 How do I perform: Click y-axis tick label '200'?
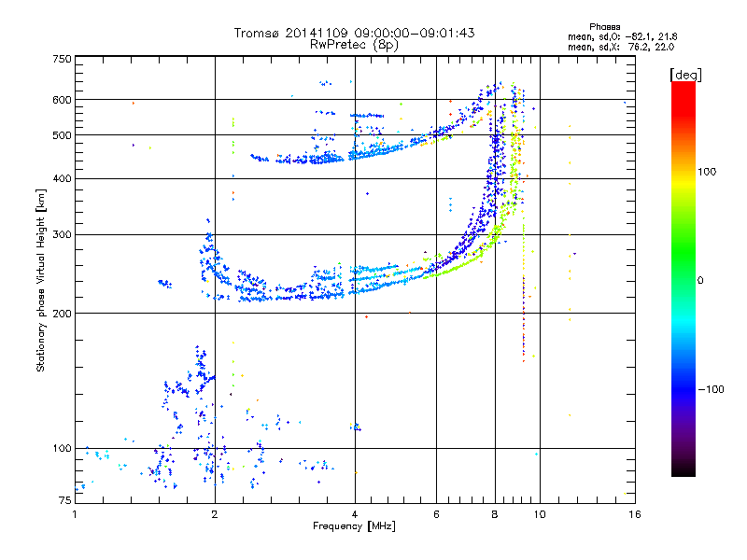pyautogui.click(x=63, y=314)
